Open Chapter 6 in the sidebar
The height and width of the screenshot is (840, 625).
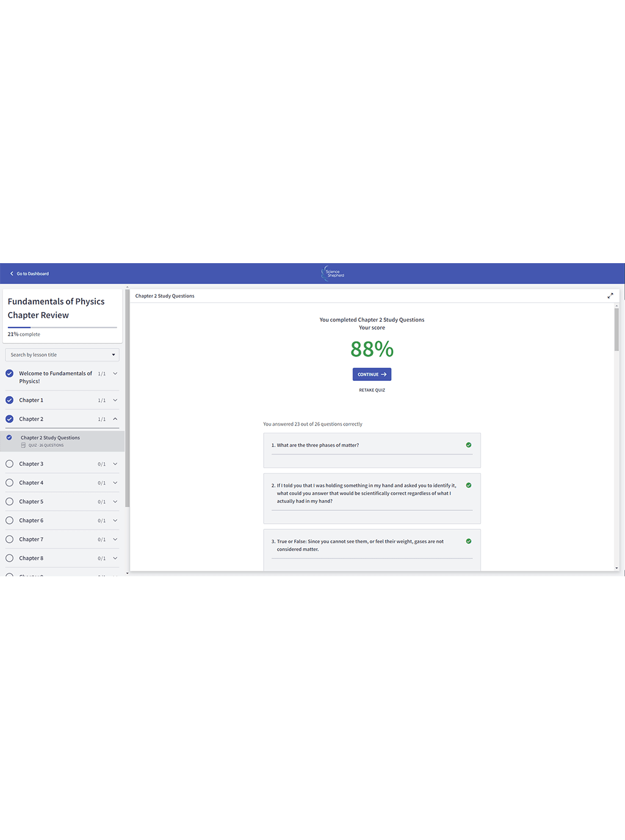[x=31, y=521]
